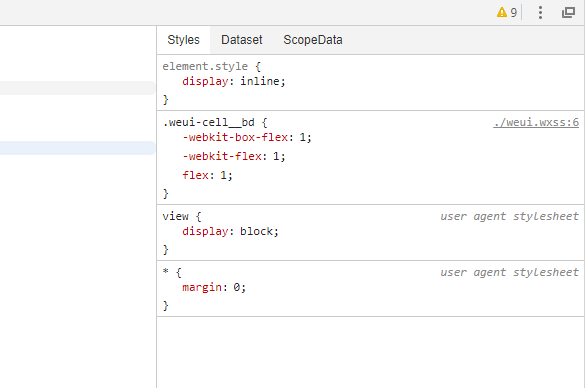The height and width of the screenshot is (388, 585).
Task: Click the yellow warning triangle icon
Action: pos(501,13)
